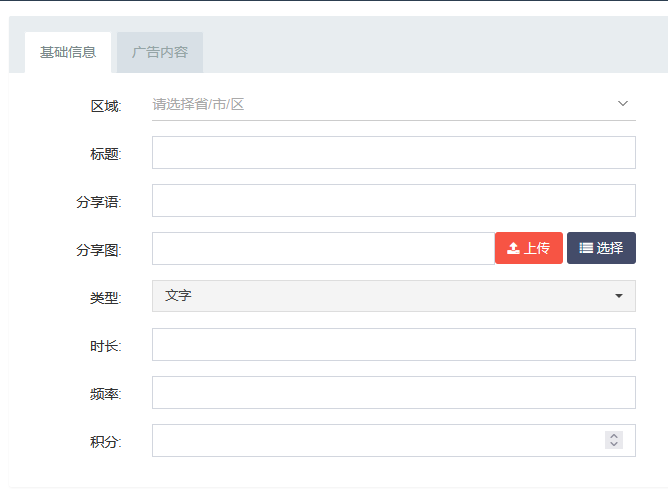
Task: Open the 类型 dropdown showing 文字
Action: pyautogui.click(x=393, y=296)
